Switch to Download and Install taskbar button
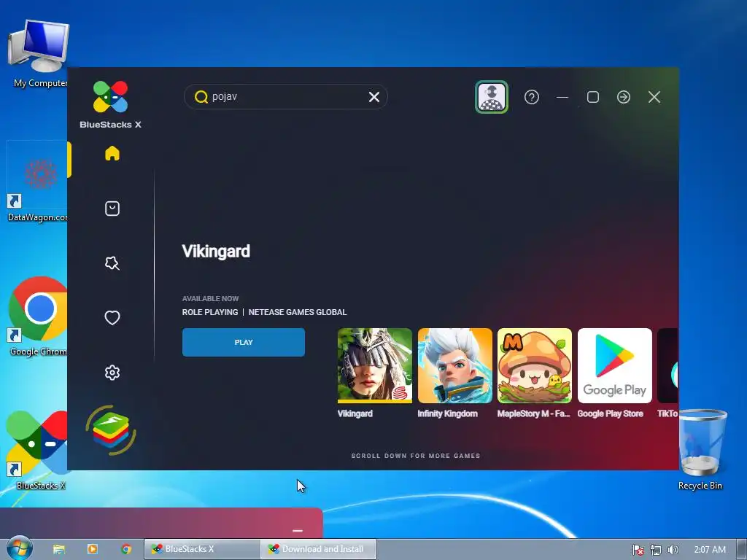The height and width of the screenshot is (560, 747). tap(319, 549)
